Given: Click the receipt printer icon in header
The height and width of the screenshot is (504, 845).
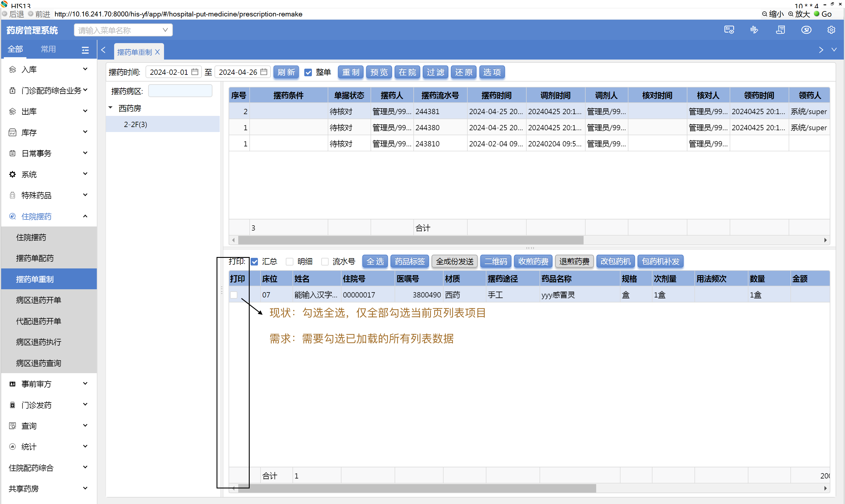Looking at the screenshot, I should (x=780, y=30).
